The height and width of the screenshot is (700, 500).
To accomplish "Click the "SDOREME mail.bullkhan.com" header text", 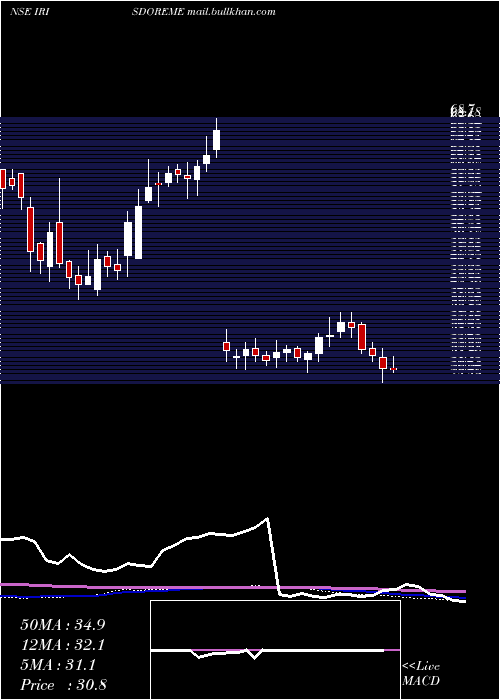I will [203, 12].
